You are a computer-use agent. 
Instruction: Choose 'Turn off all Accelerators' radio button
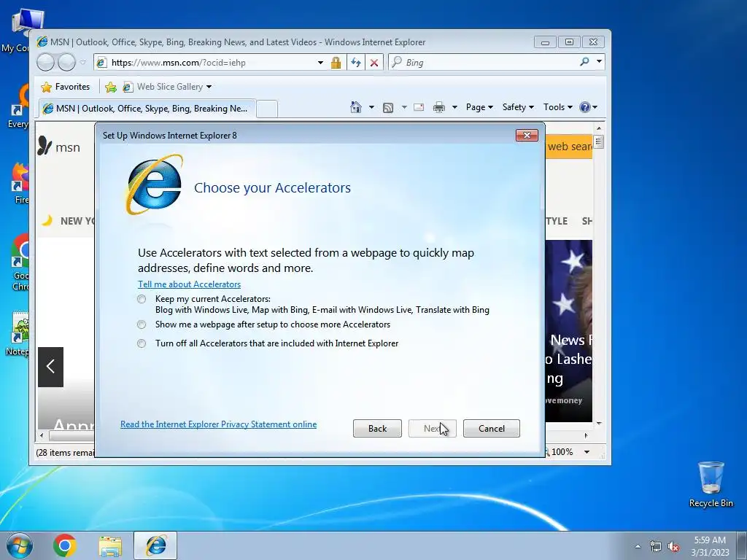(x=142, y=343)
